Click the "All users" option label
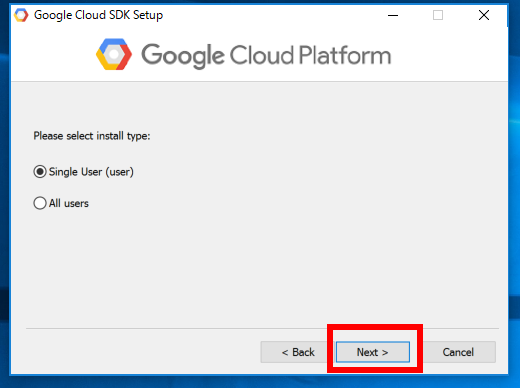 pyautogui.click(x=69, y=203)
